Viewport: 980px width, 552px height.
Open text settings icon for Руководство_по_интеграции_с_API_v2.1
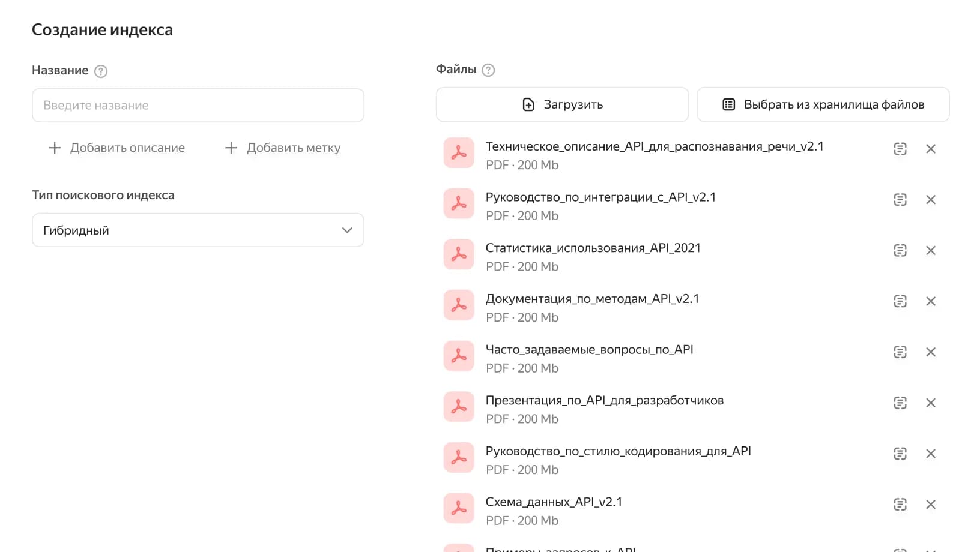(900, 200)
